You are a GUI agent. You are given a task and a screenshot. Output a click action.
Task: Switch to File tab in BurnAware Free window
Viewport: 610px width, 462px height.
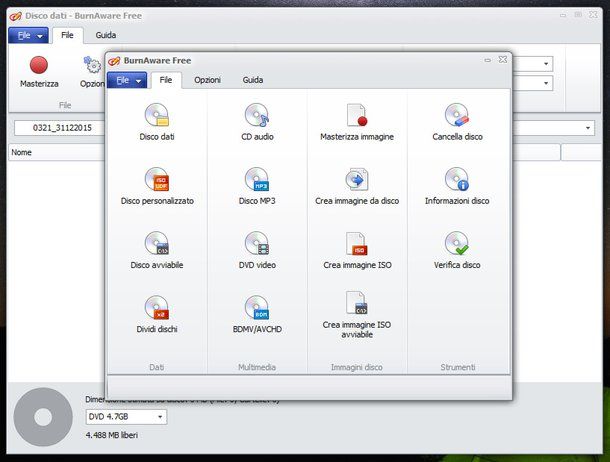point(166,80)
